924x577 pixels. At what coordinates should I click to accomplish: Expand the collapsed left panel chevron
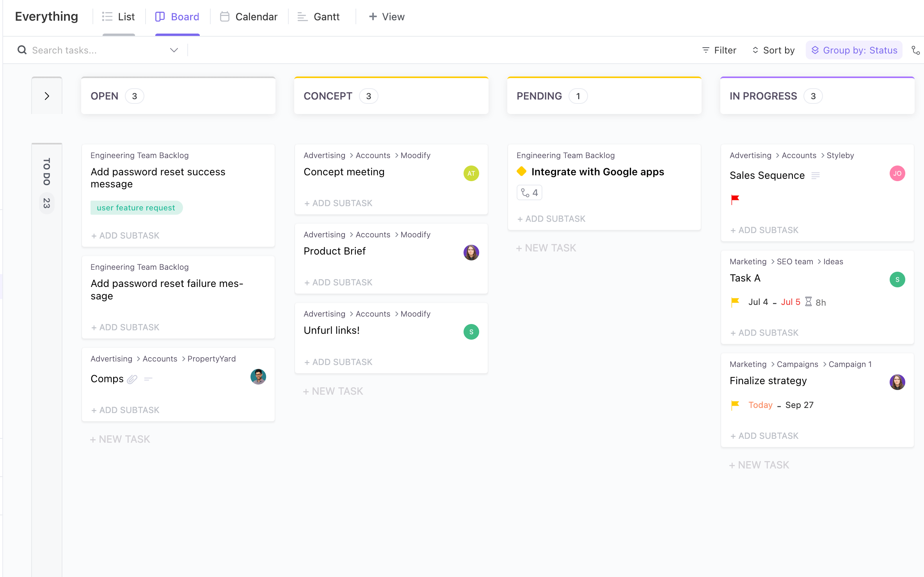47,96
